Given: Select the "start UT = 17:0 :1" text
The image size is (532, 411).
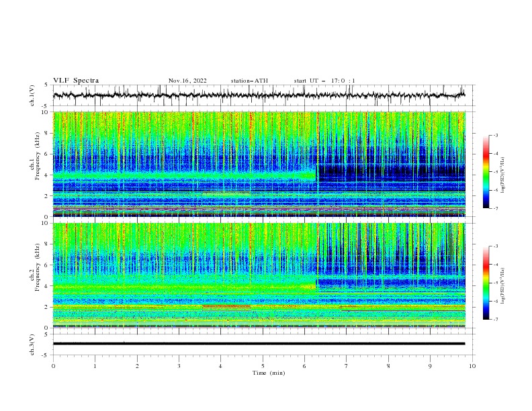Looking at the screenshot, I should pos(324,81).
